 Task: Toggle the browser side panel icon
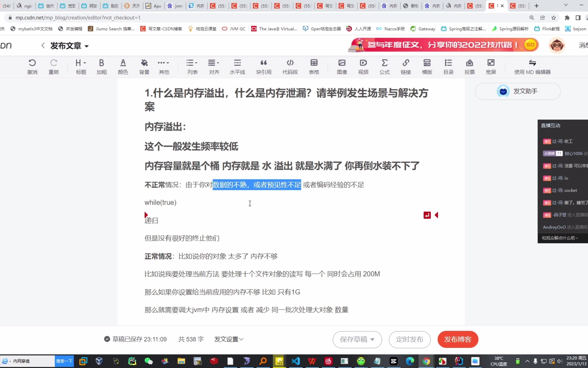578,18
